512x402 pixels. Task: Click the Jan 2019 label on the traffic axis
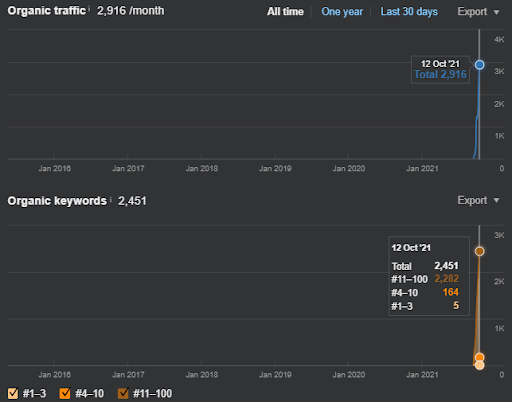pyautogui.click(x=275, y=168)
